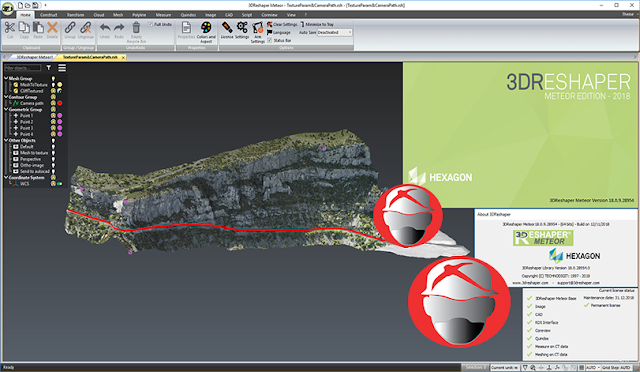Open the Auto Save dropdown
This screenshot has height=372, width=640.
pos(334,32)
